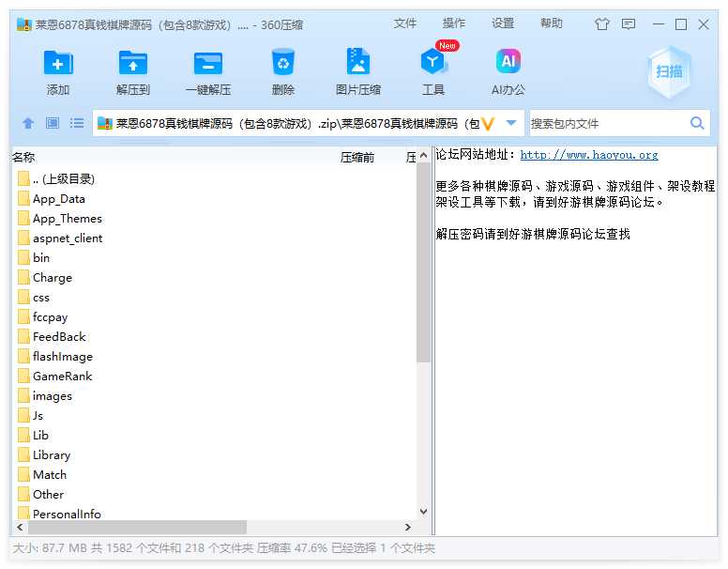This screenshot has height=569, width=728.
Task: Maximize the 360压缩 window
Action: (x=681, y=23)
